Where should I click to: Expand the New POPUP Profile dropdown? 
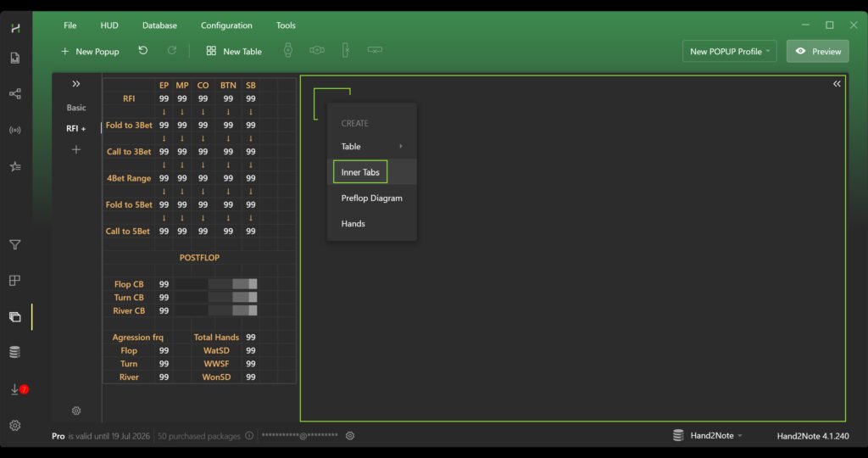pos(730,52)
